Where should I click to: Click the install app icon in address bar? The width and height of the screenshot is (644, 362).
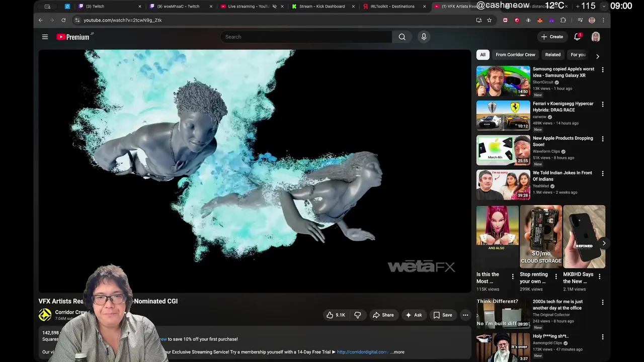click(478, 20)
